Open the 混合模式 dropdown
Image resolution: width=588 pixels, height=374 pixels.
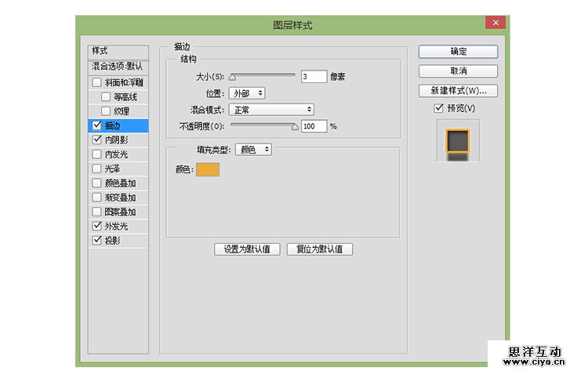tap(273, 110)
